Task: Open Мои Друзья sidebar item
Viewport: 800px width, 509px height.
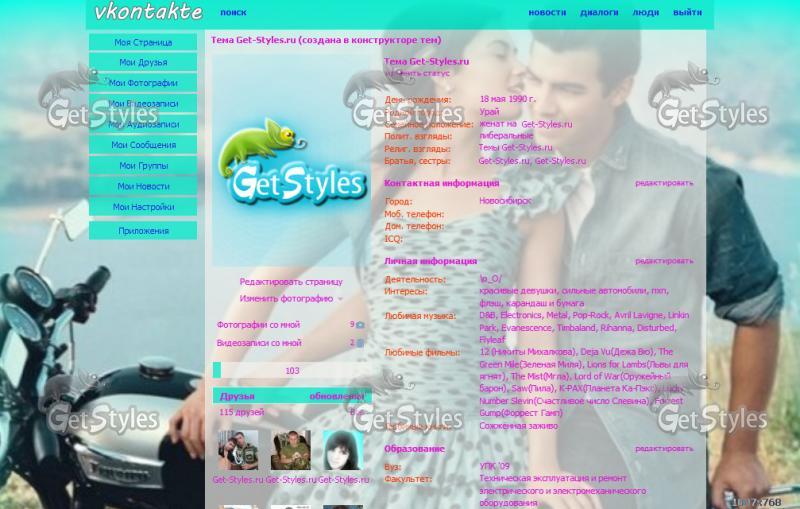Action: point(143,62)
